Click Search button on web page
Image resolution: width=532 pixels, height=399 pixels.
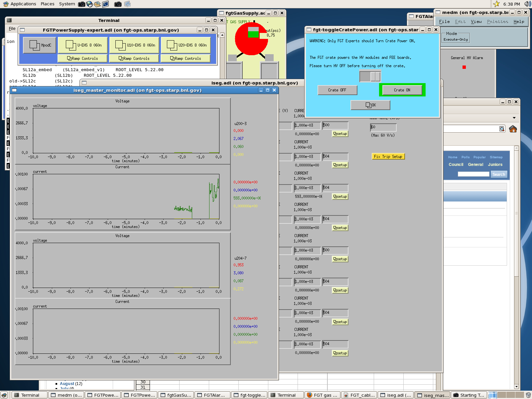[x=499, y=174]
